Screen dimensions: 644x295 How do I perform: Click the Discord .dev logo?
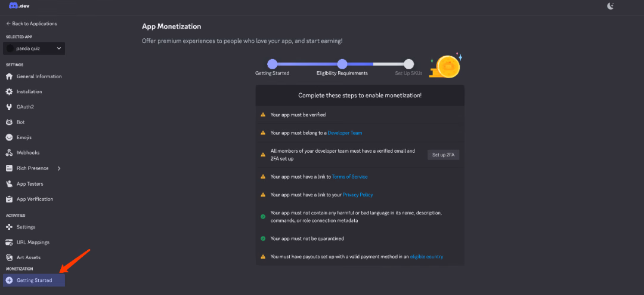(x=19, y=6)
